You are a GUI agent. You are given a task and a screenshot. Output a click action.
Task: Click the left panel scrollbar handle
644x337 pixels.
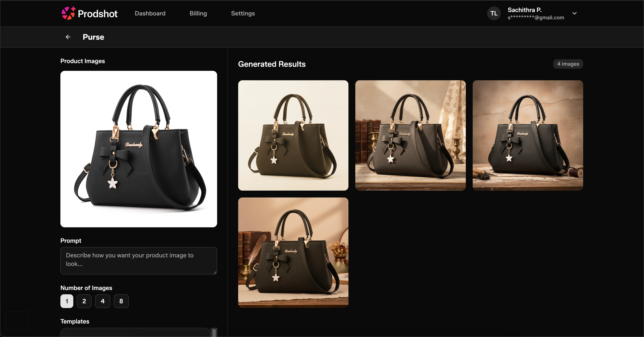[x=214, y=333]
